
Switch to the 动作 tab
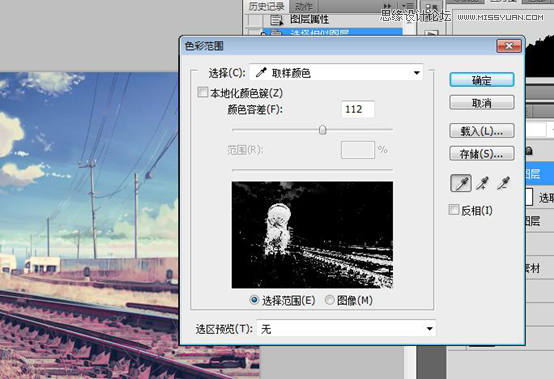point(303,6)
